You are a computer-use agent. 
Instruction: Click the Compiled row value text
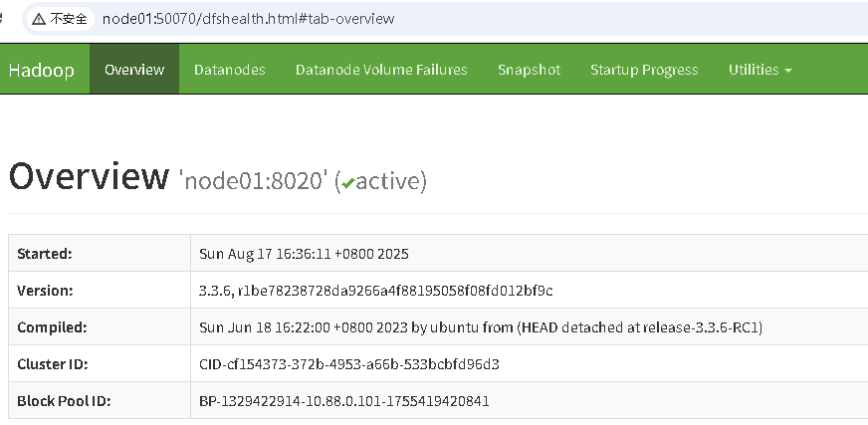click(x=481, y=327)
